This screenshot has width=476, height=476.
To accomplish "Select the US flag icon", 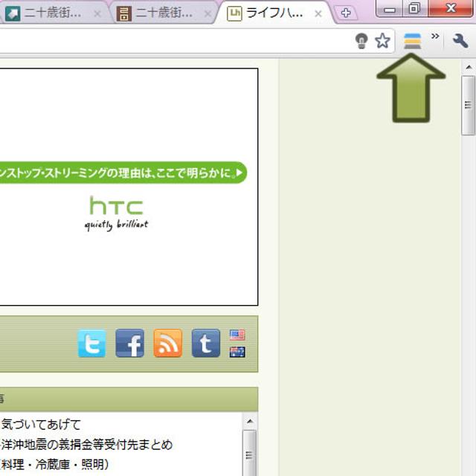I will pyautogui.click(x=237, y=335).
